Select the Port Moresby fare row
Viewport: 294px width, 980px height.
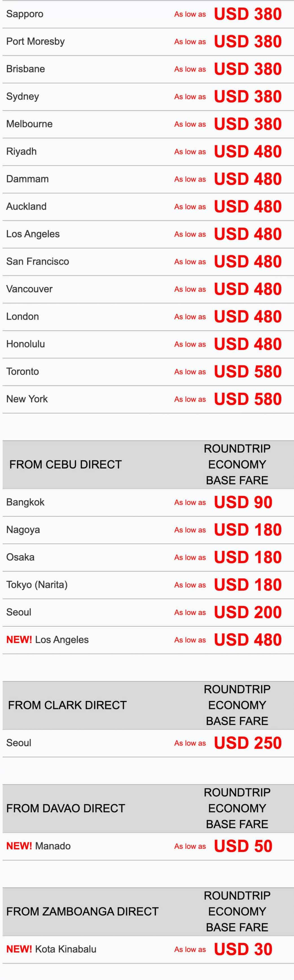[x=35, y=42]
